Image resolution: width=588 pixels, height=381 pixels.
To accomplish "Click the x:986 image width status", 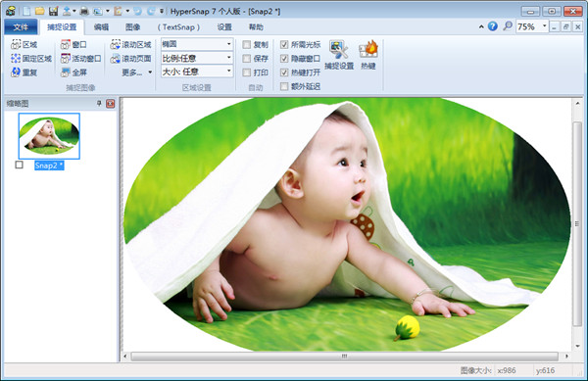I will coord(507,370).
